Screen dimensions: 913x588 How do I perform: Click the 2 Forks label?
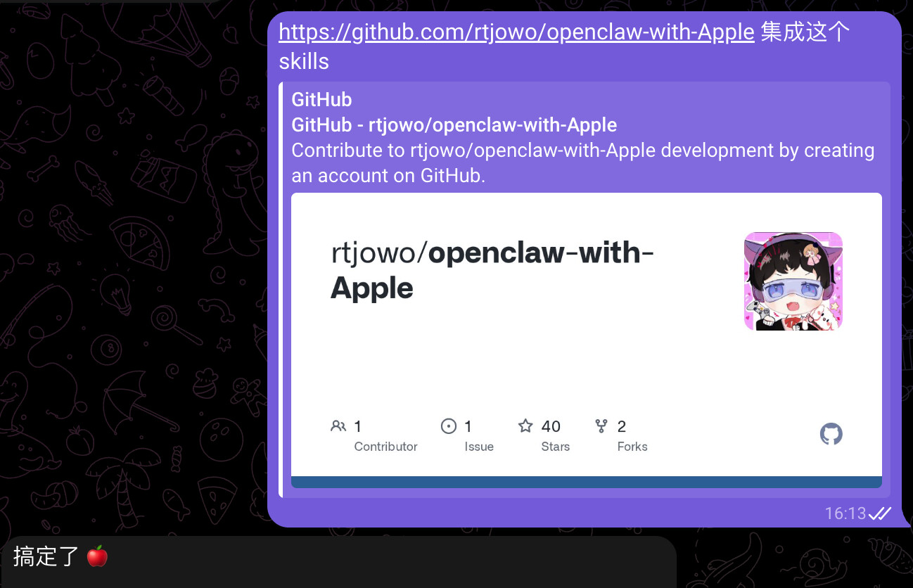632,435
